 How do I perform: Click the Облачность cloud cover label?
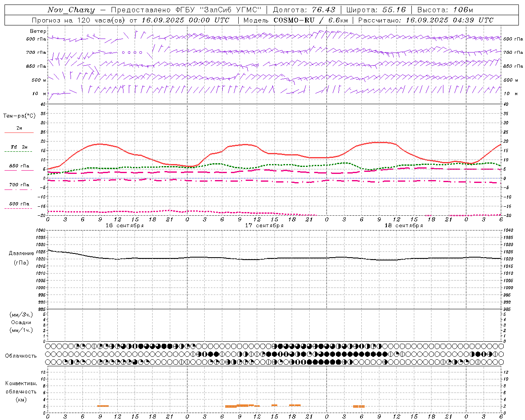click(21, 356)
